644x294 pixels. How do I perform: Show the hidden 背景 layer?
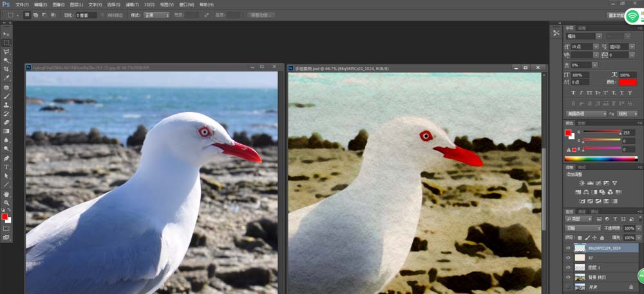pyautogui.click(x=568, y=287)
